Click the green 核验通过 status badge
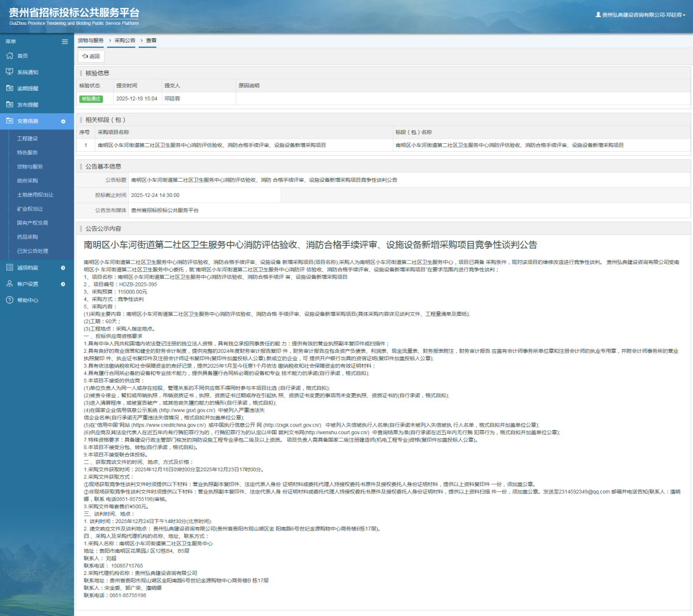 coord(91,99)
